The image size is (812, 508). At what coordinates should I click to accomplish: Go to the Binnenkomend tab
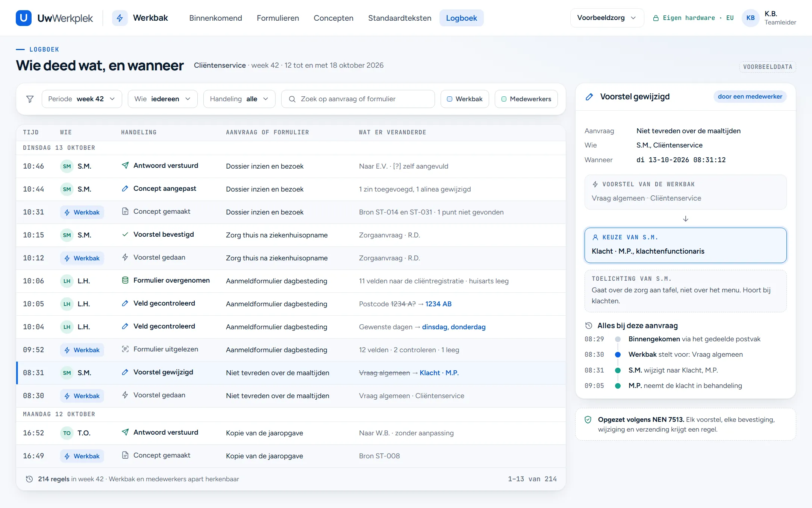(215, 18)
